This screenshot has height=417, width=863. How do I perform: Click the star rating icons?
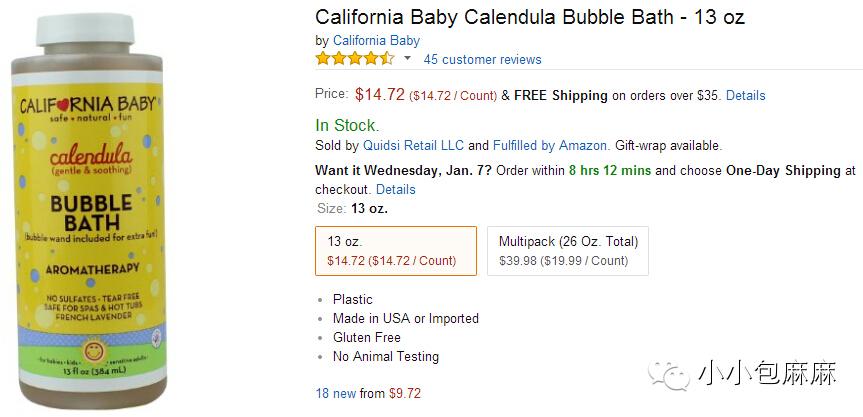355,59
